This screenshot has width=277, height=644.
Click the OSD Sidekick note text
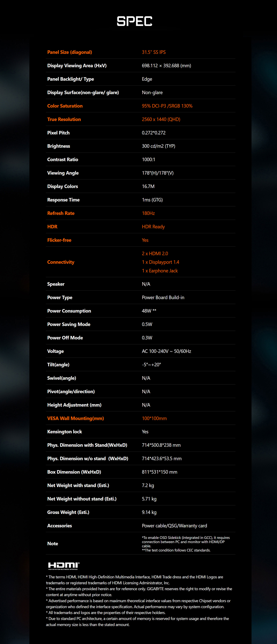coord(186,542)
